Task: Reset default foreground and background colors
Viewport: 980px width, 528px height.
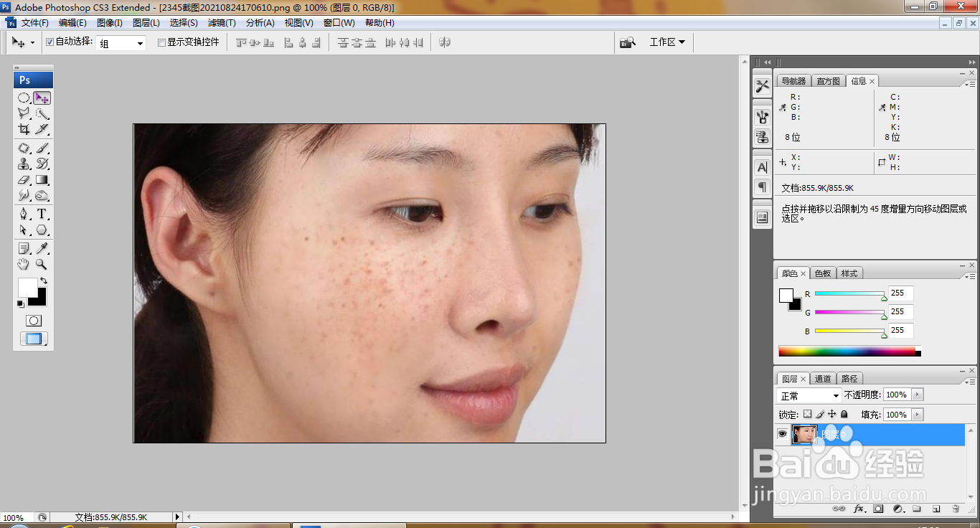Action: tap(21, 304)
